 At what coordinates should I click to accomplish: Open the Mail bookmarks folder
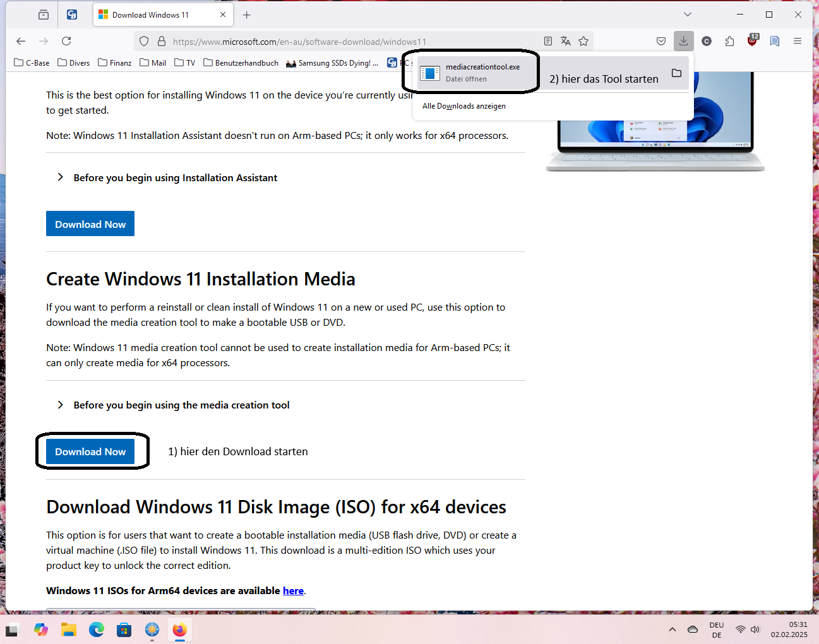click(153, 63)
